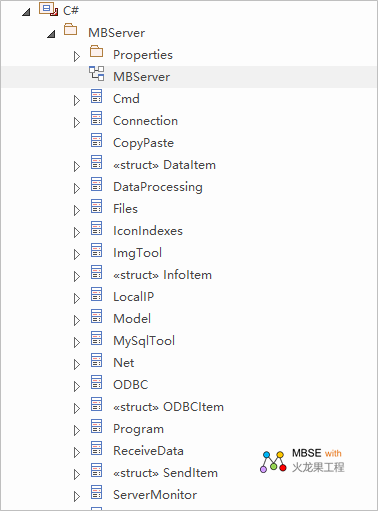Select the Files tree item
Image resolution: width=381 pixels, height=511 pixels.
click(x=125, y=209)
